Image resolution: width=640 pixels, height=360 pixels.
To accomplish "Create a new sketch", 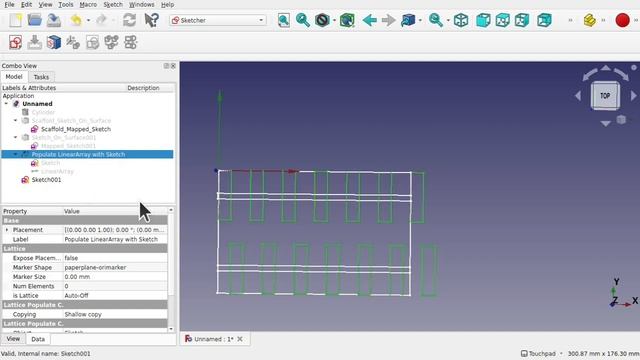I will [x=16, y=42].
